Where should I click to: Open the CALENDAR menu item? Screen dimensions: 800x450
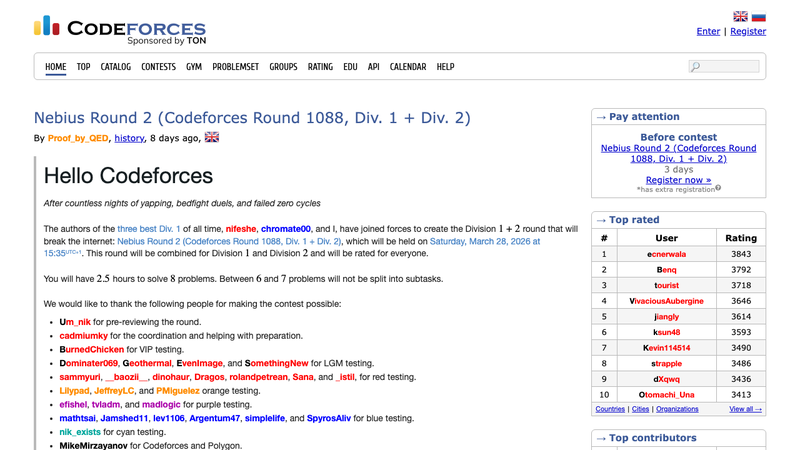[408, 67]
